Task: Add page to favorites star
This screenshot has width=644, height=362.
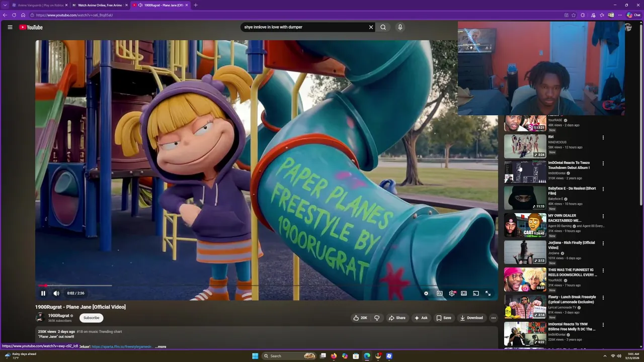Action: tap(574, 15)
